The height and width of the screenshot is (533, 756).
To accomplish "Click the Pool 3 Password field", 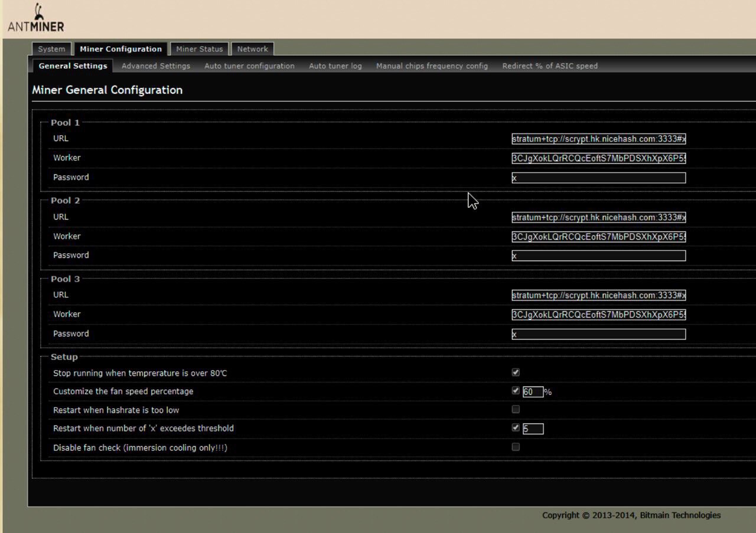I will 599,334.
